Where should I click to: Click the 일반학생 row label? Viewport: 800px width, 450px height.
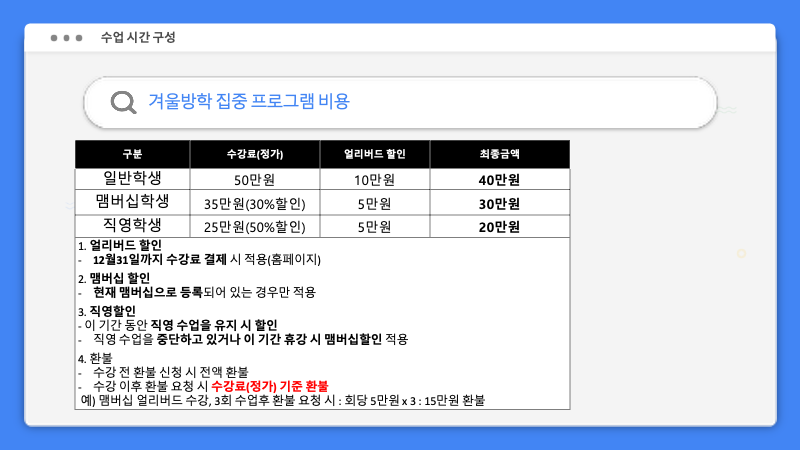(x=132, y=179)
